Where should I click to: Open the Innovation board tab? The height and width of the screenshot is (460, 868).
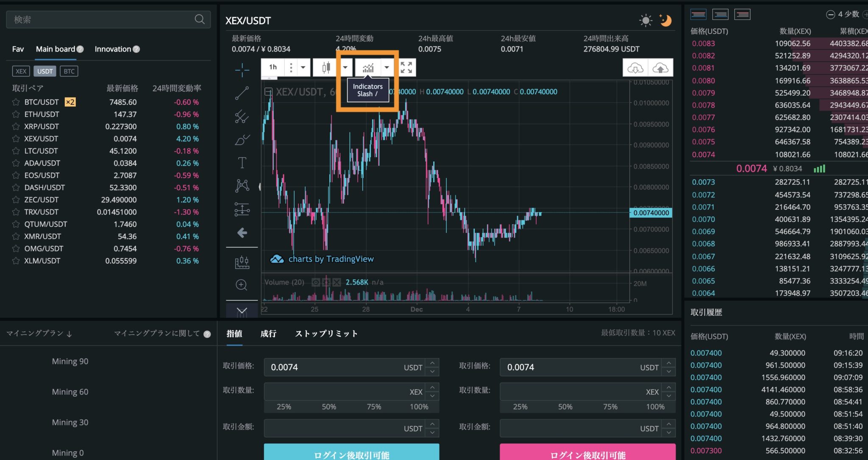click(x=113, y=49)
